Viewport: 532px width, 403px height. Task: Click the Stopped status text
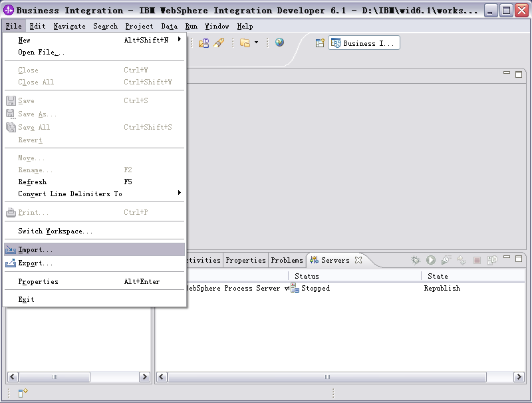click(315, 289)
